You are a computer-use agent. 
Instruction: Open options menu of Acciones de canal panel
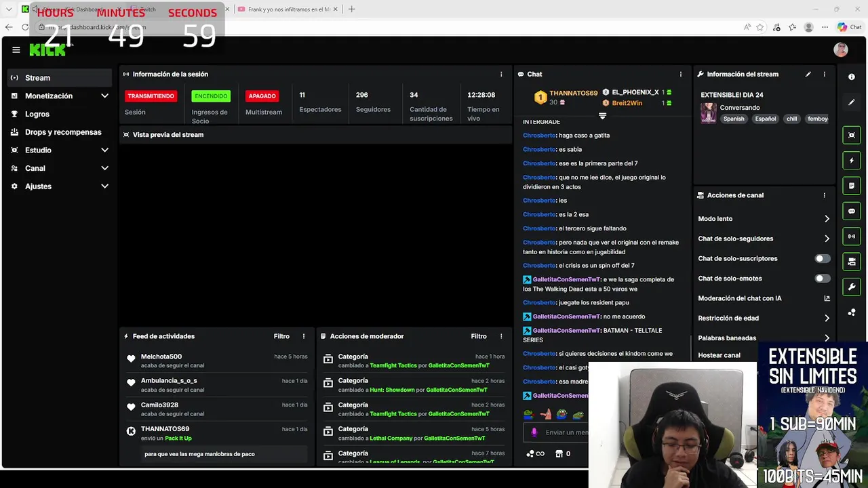pos(825,195)
